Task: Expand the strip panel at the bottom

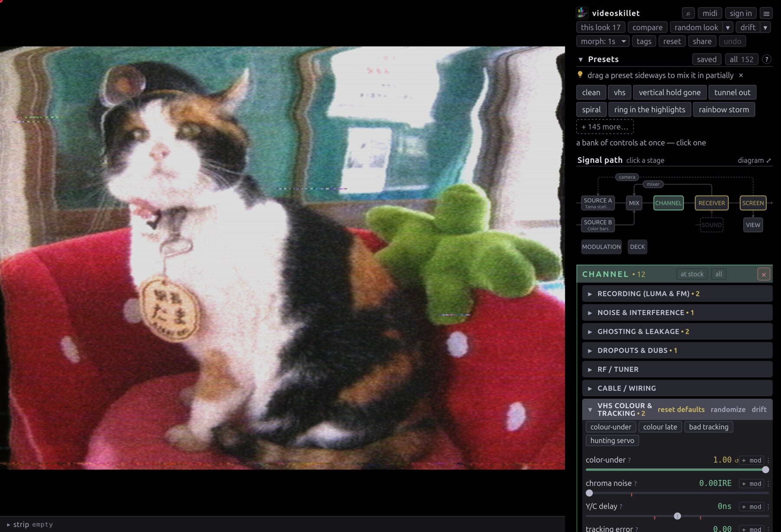Action: point(9,525)
